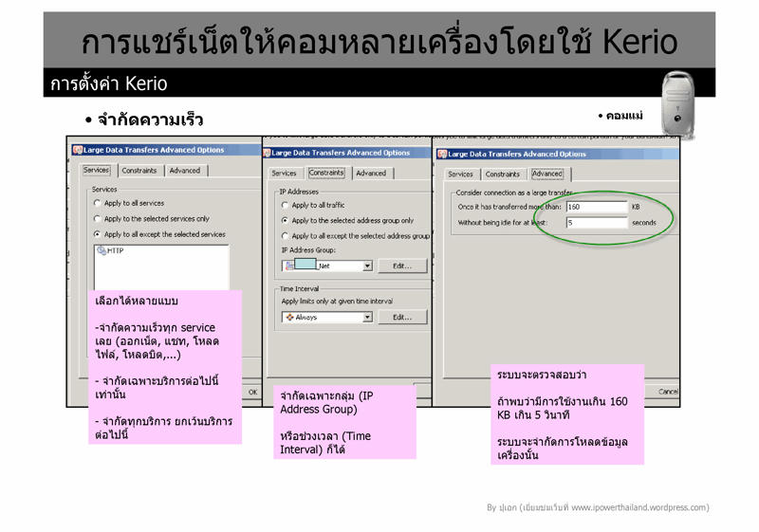The height and width of the screenshot is (532, 759).
Task: Click the Always interval icon in dropdown
Action: point(289,318)
